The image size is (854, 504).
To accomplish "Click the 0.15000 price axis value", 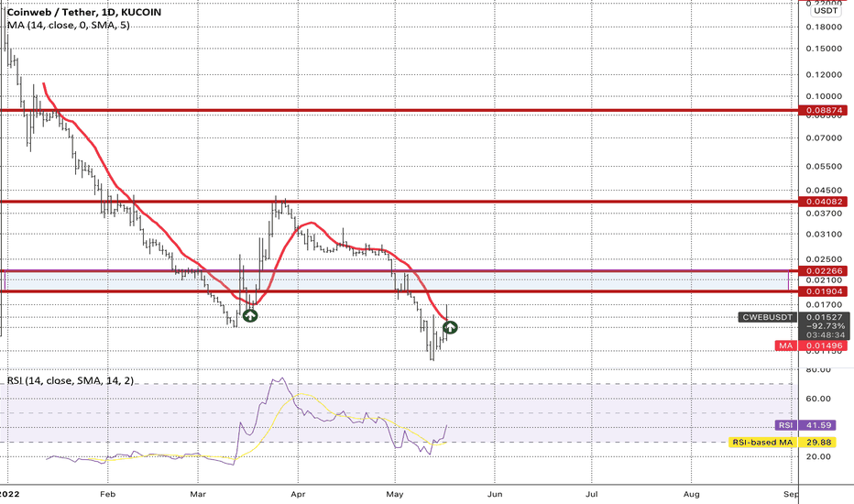I will (824, 49).
